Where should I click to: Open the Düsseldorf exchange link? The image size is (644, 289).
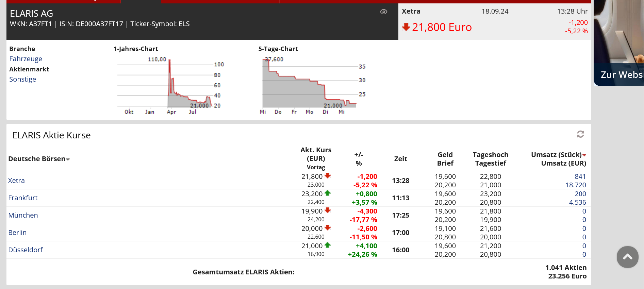coord(26,250)
